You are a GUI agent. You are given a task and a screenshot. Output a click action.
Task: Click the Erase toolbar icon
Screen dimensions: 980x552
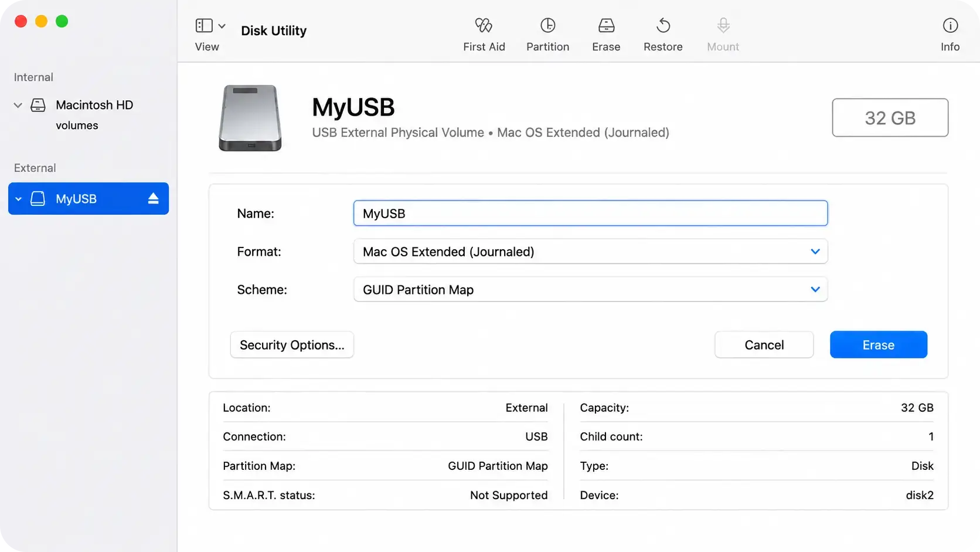606,25
